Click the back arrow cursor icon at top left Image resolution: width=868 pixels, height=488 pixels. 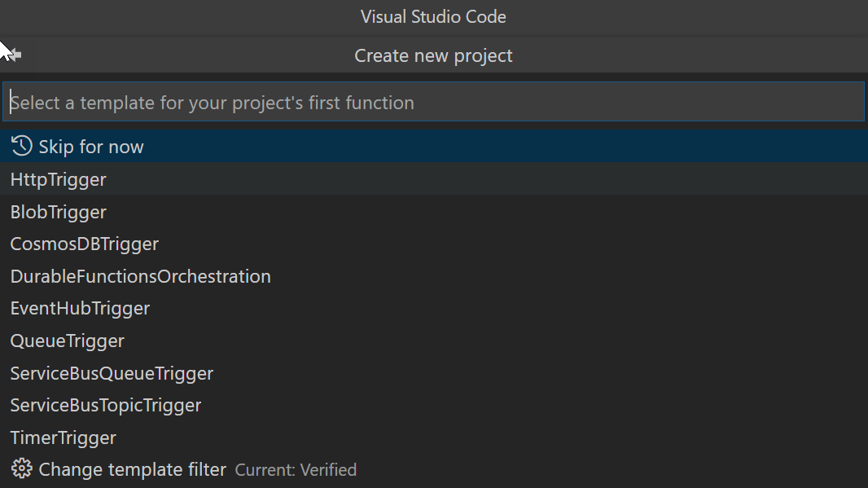point(11,55)
